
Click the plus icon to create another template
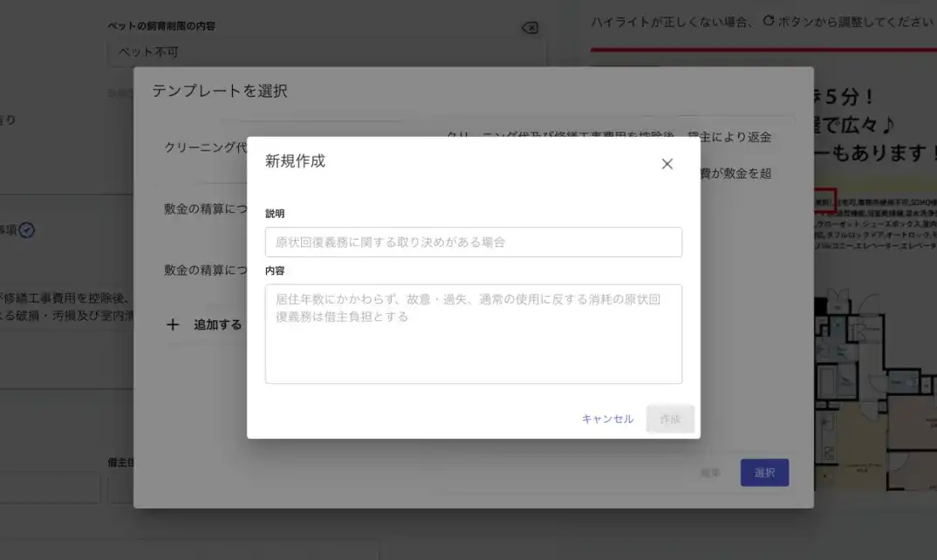pos(174,323)
